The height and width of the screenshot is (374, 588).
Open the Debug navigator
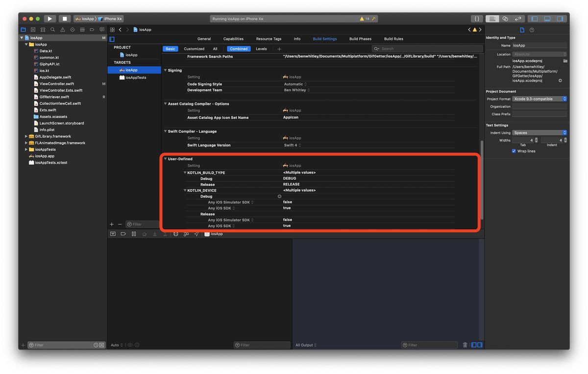pyautogui.click(x=82, y=29)
